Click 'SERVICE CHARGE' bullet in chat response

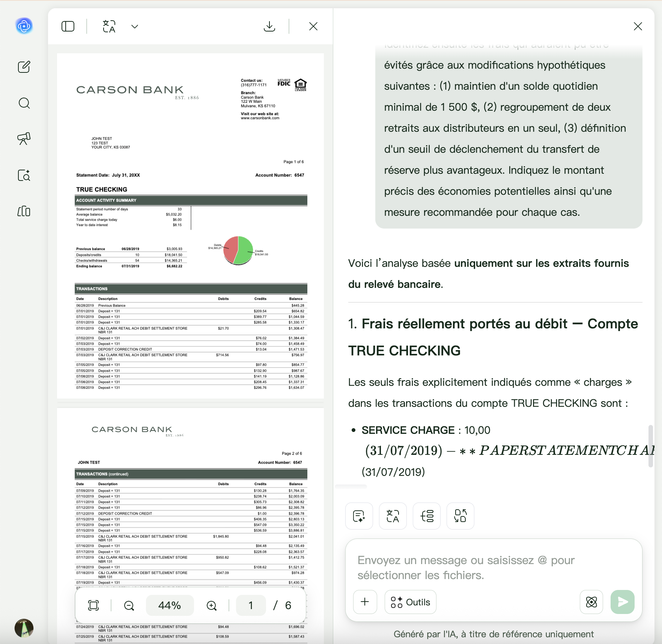408,430
